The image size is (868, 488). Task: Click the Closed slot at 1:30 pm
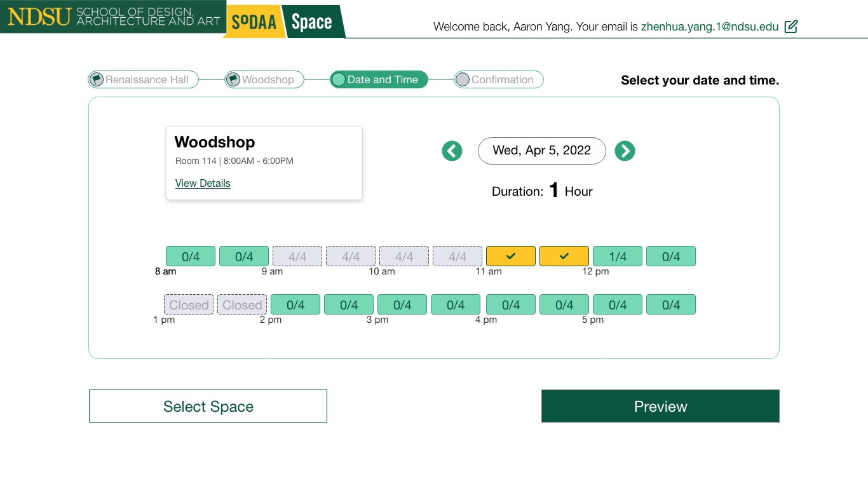(242, 304)
